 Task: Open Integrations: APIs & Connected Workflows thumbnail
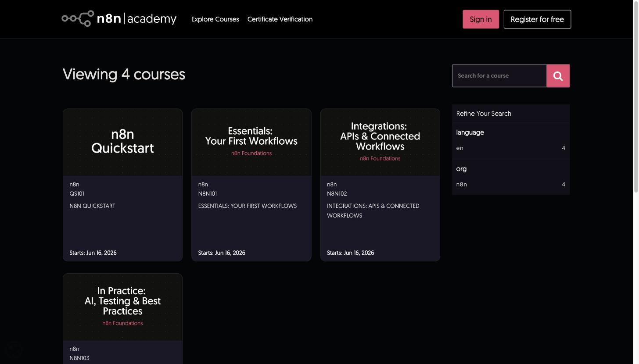[x=380, y=142]
